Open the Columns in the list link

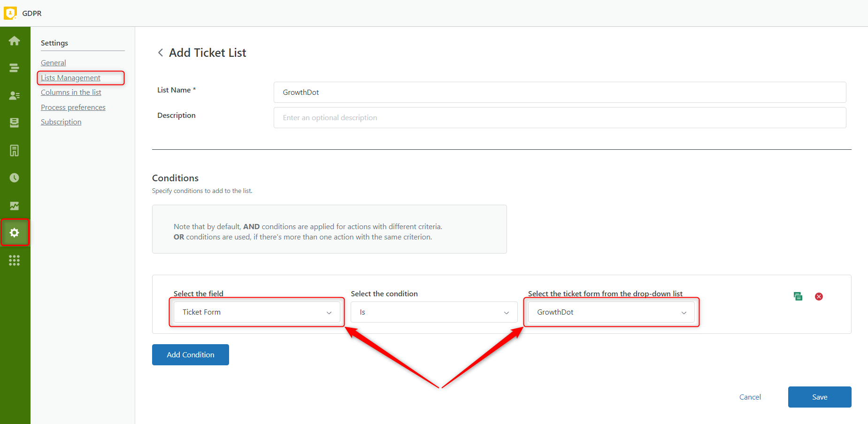tap(71, 93)
